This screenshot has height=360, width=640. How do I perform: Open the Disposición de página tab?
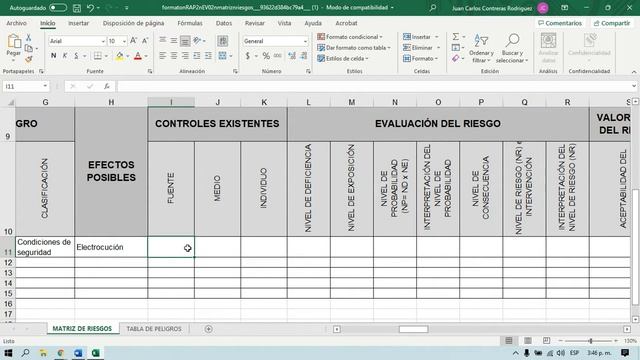point(133,23)
